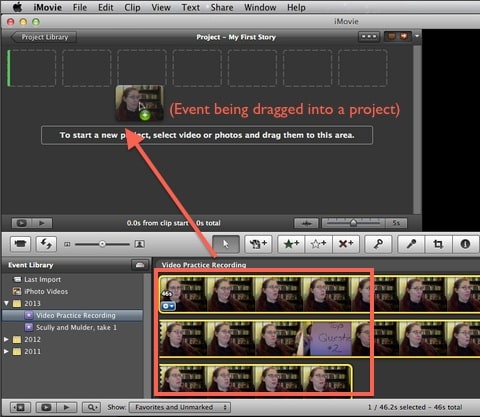Adjust the project thumbnail duration slider
This screenshot has height=417, width=480.
coord(353,223)
